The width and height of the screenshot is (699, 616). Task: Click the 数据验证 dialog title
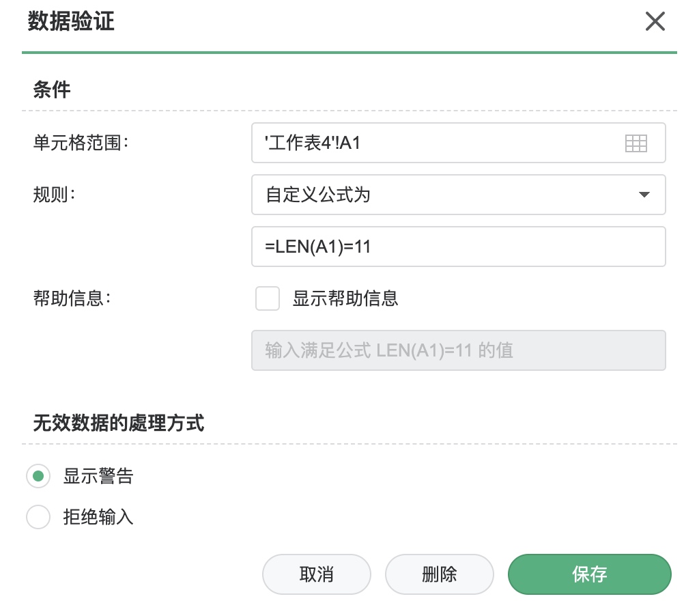click(x=71, y=21)
